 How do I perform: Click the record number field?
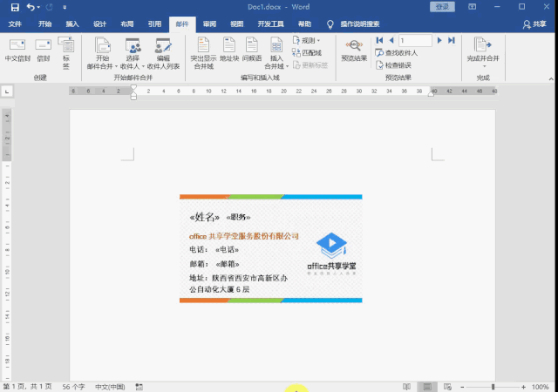(415, 41)
